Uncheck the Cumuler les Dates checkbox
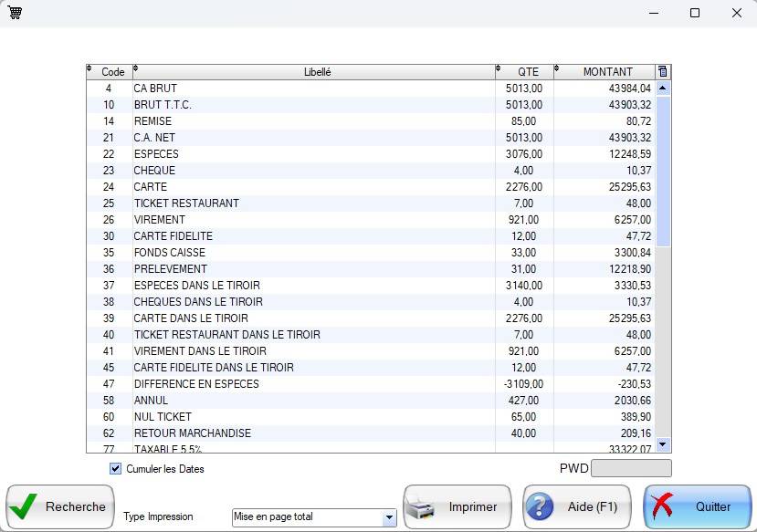This screenshot has height=532, width=757. [116, 469]
